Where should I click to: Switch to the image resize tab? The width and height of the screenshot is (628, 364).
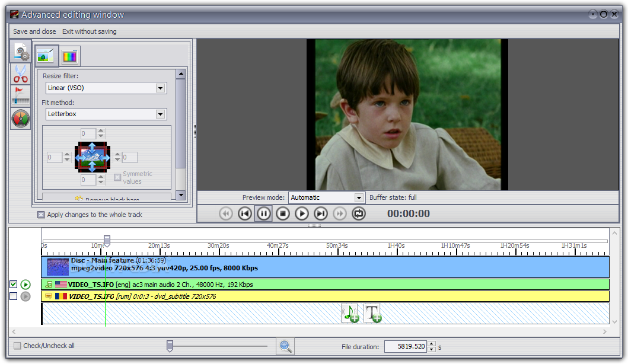pyautogui.click(x=46, y=56)
